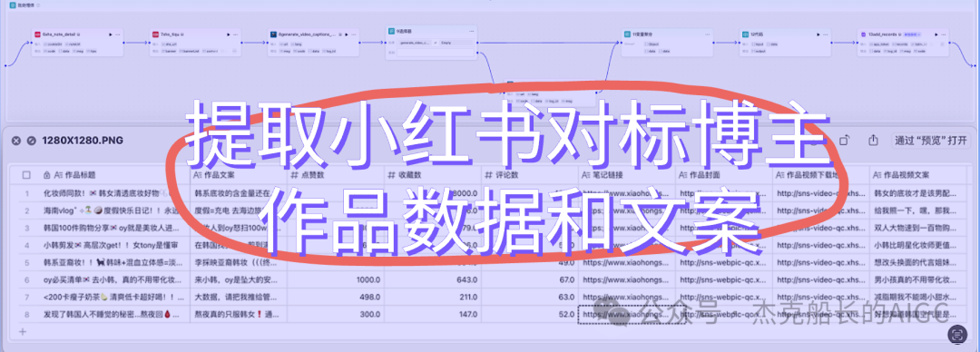The image size is (980, 352).
Task: Select row 5 title 韩系亚裔妆
Action: pos(113,263)
